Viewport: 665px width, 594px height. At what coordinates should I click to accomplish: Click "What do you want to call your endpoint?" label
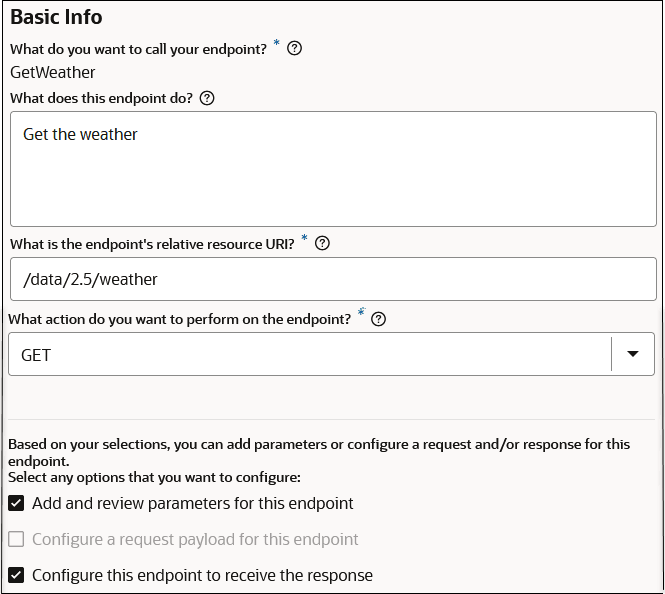(138, 48)
